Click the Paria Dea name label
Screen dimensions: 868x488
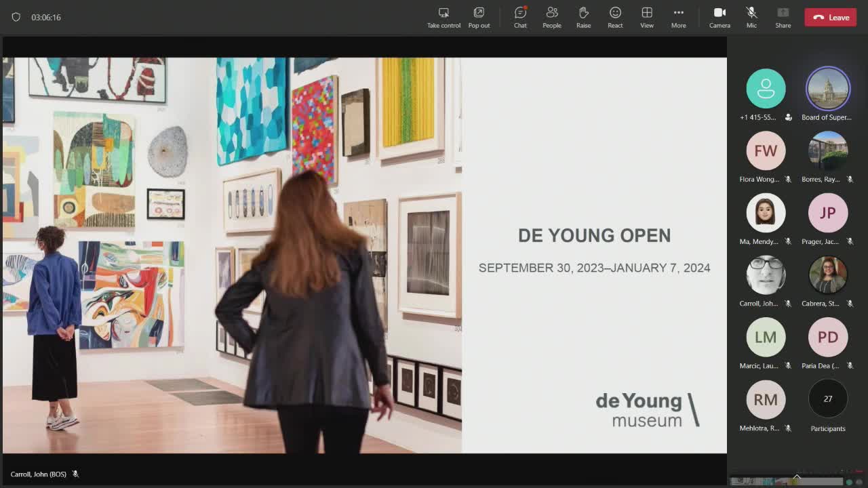pyautogui.click(x=821, y=366)
